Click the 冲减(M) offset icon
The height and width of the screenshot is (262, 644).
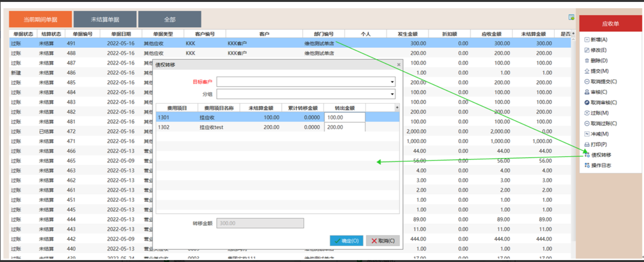tap(587, 134)
